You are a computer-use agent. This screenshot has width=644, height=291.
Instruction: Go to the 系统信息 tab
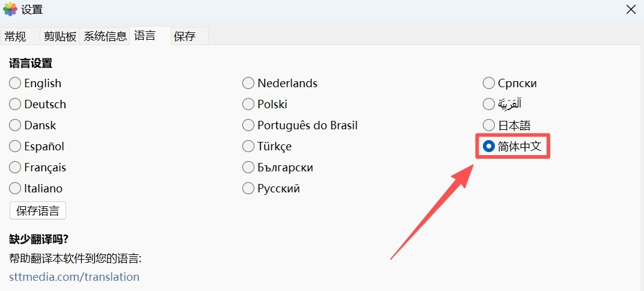pyautogui.click(x=105, y=37)
